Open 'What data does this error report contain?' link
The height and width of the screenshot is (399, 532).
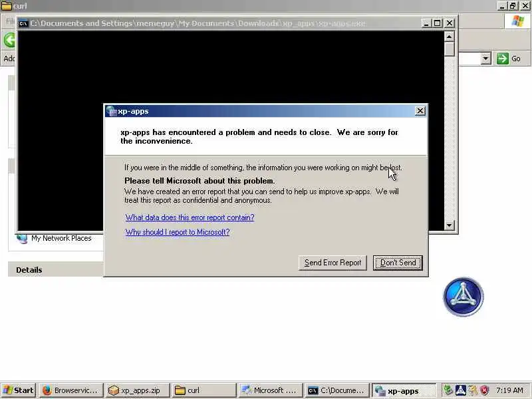(x=190, y=217)
